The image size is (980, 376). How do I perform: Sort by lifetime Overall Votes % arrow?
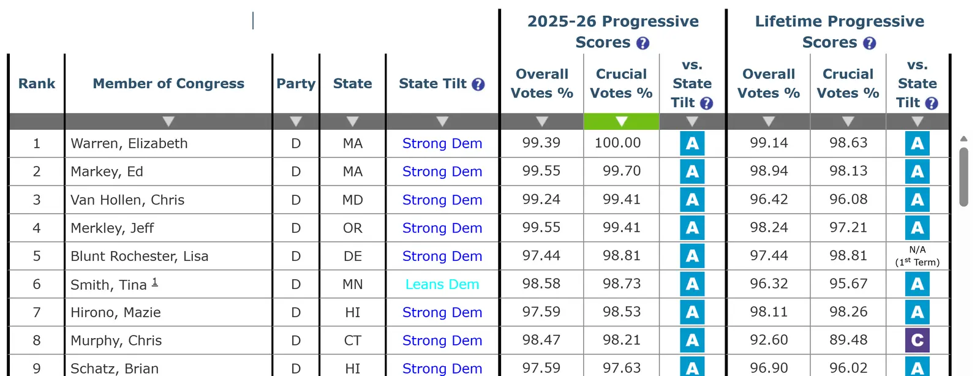[x=769, y=121]
